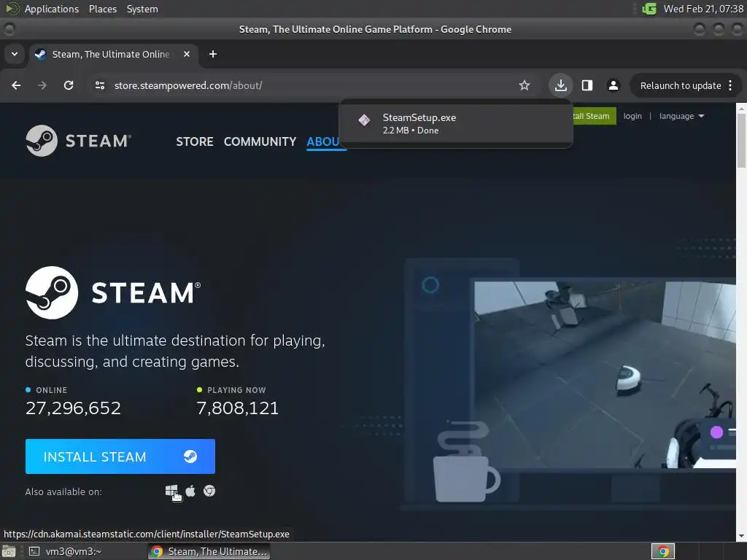Click the scrollbar down arrow
Viewport: 747px width, 560px height.
[741, 536]
